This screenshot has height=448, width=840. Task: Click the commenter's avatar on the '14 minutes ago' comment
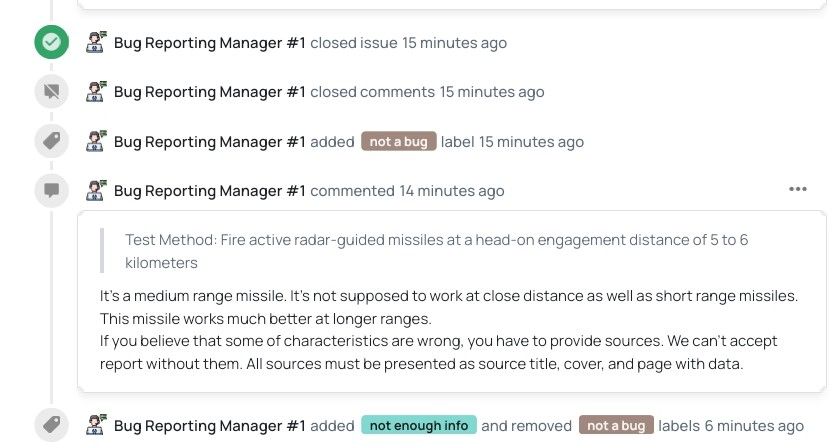pos(96,190)
